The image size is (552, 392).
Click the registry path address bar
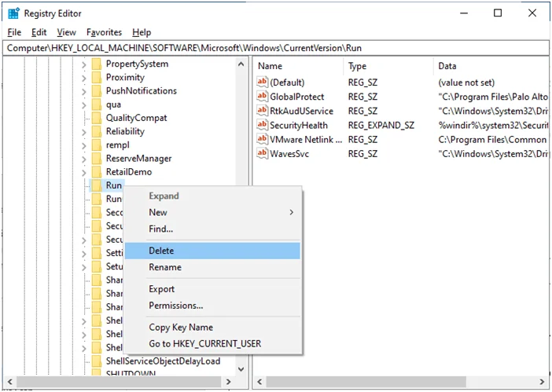point(276,48)
